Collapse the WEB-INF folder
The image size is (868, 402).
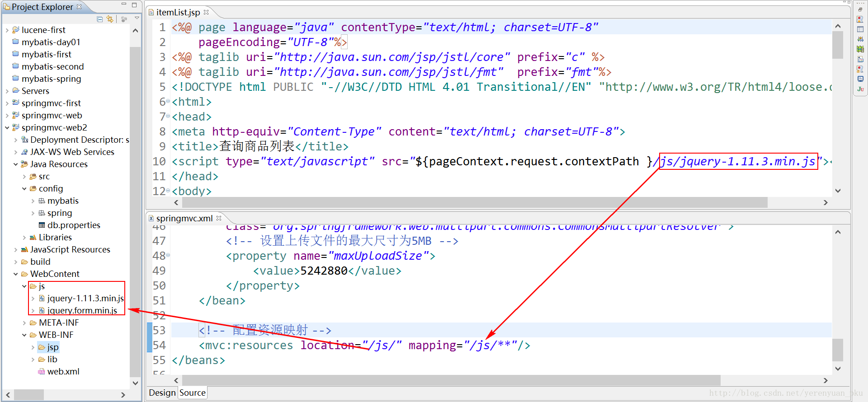[24, 335]
